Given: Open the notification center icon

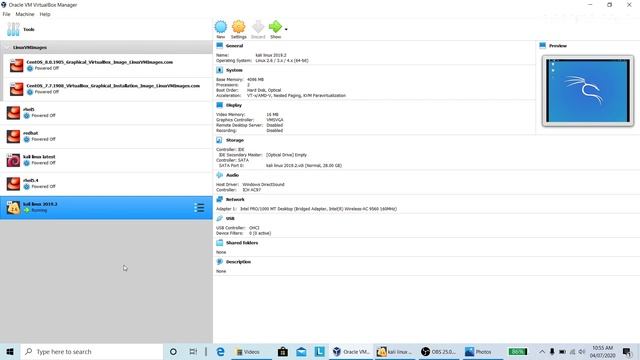Looking at the screenshot, I should (627, 351).
